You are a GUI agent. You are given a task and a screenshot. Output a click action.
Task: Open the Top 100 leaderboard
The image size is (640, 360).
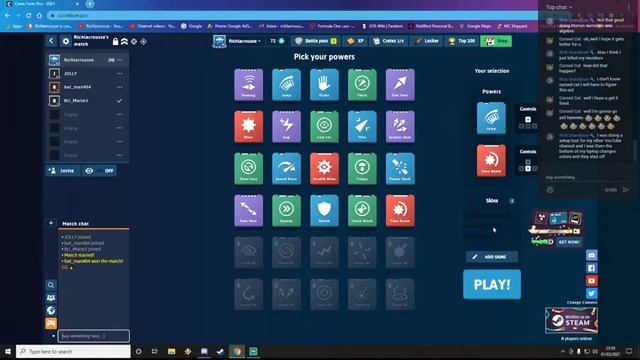pyautogui.click(x=462, y=41)
